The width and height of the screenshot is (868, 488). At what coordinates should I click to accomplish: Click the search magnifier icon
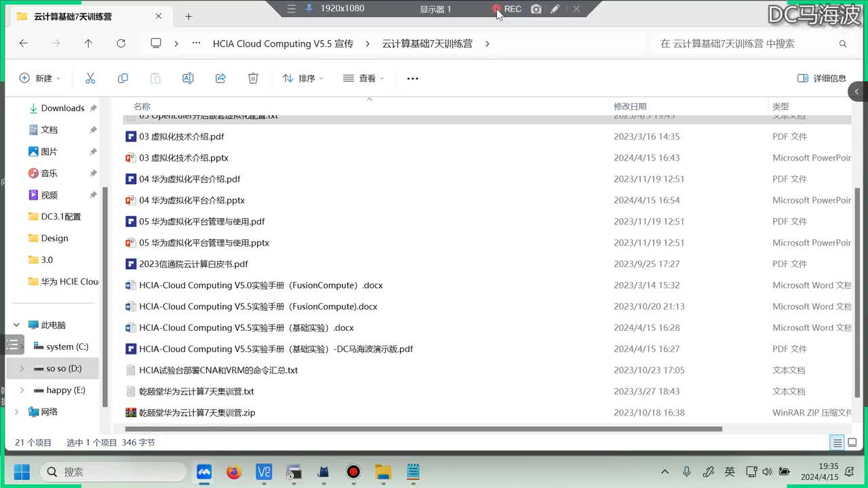click(x=843, y=43)
